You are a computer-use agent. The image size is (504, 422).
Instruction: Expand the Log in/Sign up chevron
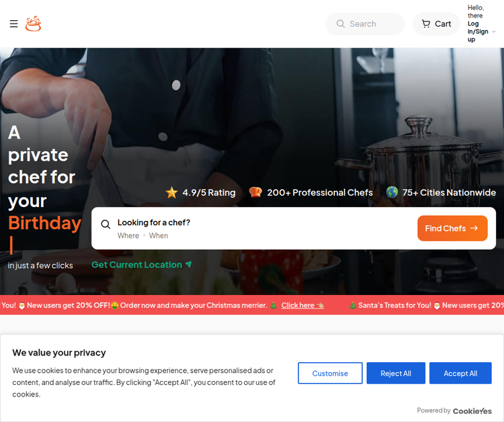coord(494,32)
